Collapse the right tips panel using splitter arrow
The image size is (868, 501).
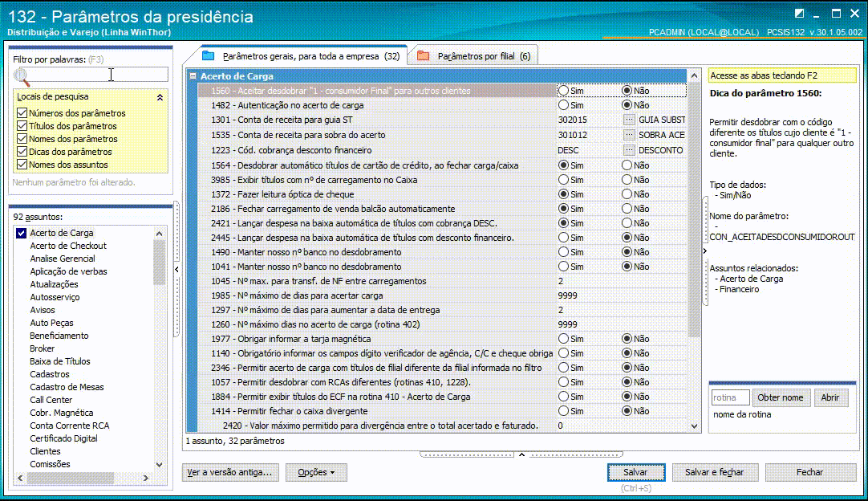[704, 251]
